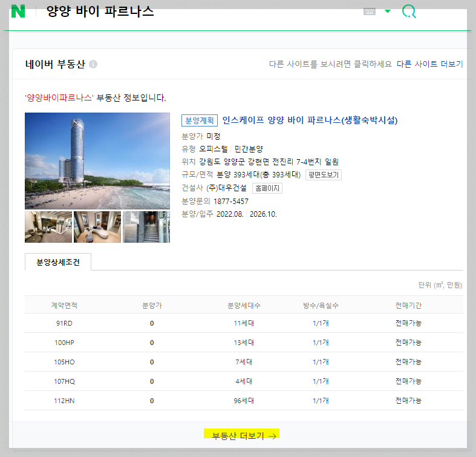Image resolution: width=476 pixels, height=457 pixels.
Task: Open 인스케이프 양양 바이 파르나스 title link
Action: tap(310, 120)
